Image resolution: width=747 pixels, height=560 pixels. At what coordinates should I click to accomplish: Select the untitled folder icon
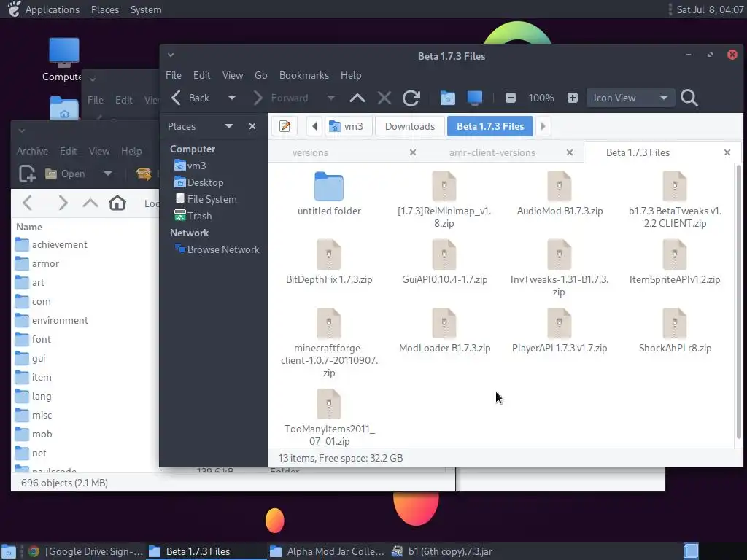[329, 186]
